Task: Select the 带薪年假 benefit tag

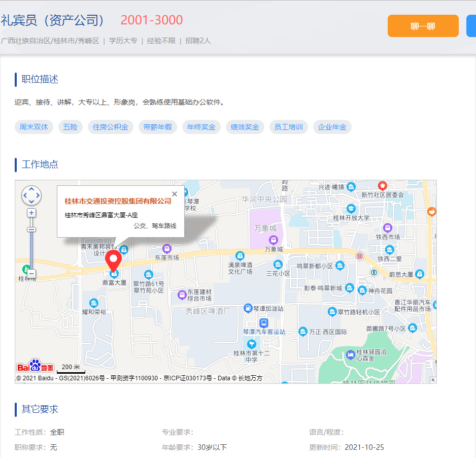Action: 157,127
